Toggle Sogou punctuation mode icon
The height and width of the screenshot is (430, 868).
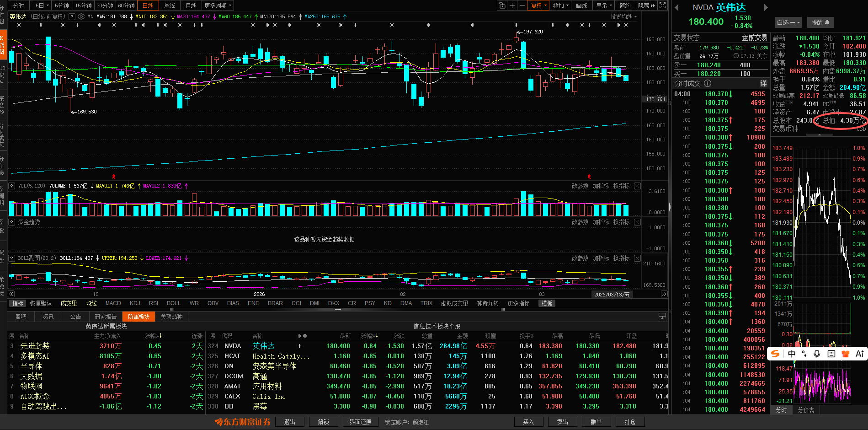(x=804, y=354)
